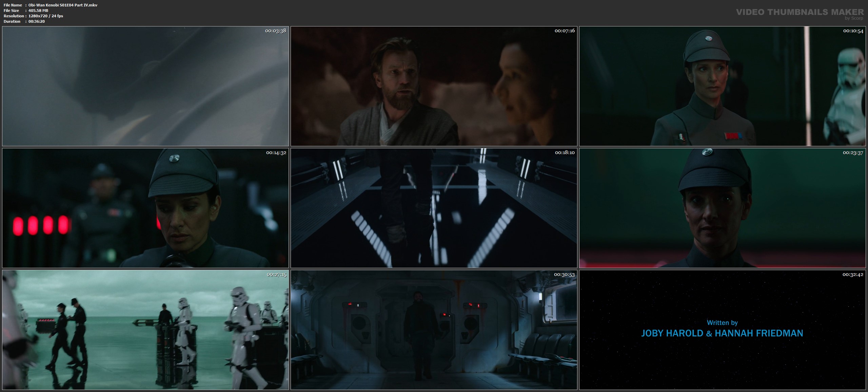The image size is (868, 392).
Task: Click the credits thumbnail at 00:32:42
Action: click(722, 299)
